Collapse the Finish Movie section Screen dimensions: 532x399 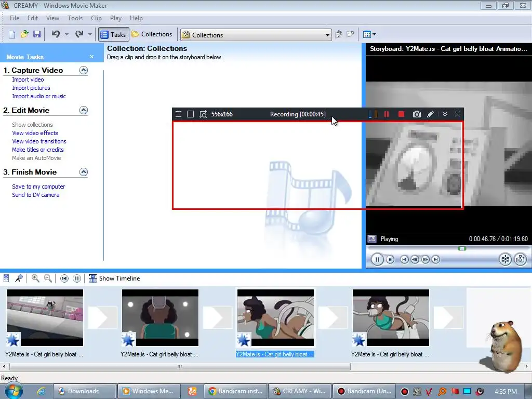coord(84,172)
